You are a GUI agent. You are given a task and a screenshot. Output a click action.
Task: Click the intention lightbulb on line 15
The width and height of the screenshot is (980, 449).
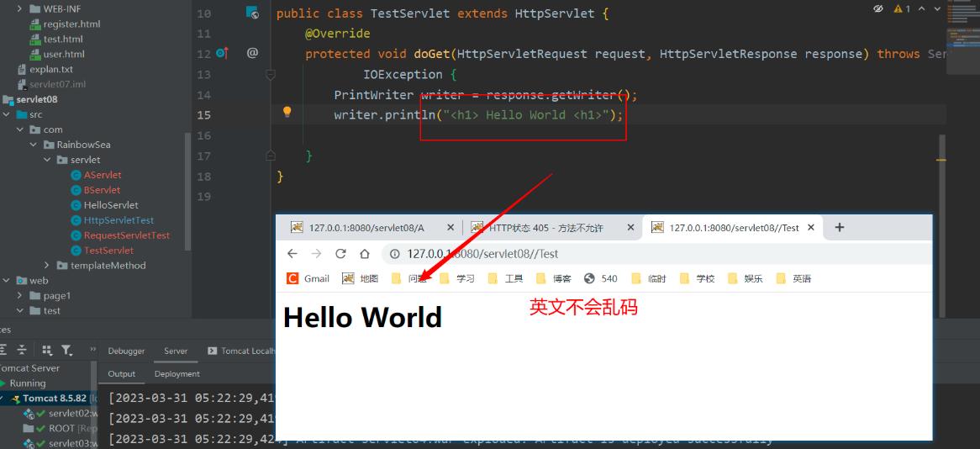[287, 112]
